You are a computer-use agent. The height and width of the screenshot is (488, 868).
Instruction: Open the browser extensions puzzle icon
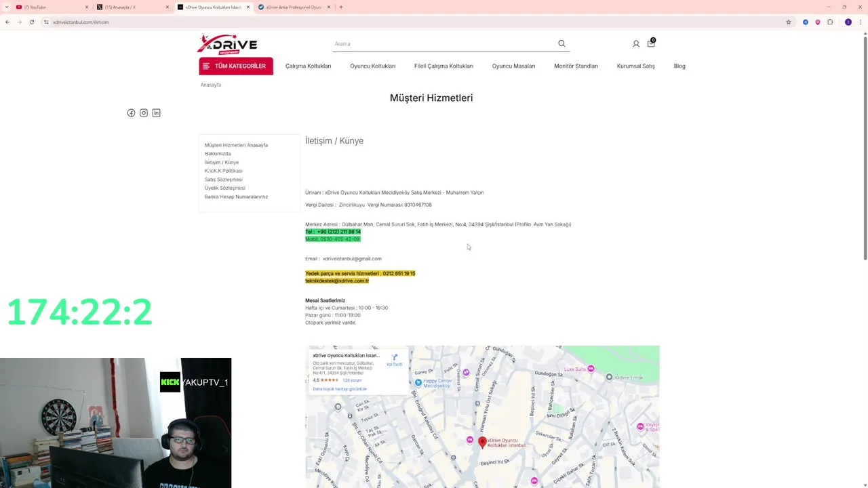click(830, 22)
